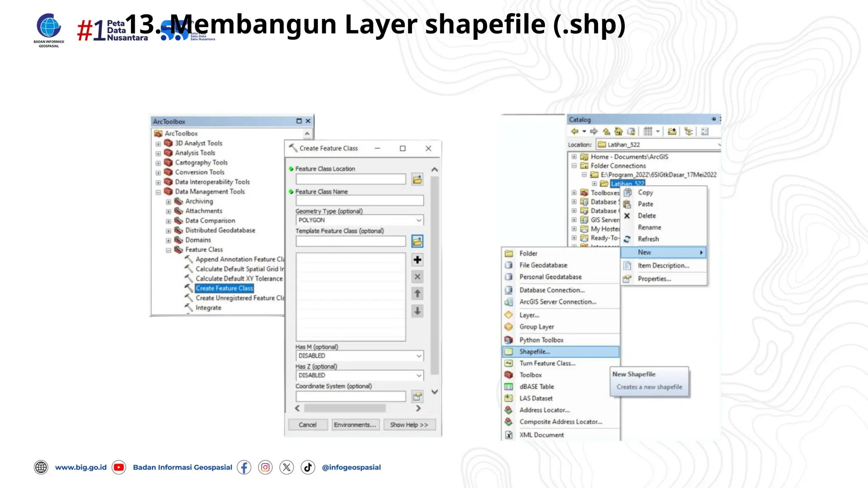The width and height of the screenshot is (868, 488).
Task: Open the Has M DISABLED dropdown
Action: point(418,356)
